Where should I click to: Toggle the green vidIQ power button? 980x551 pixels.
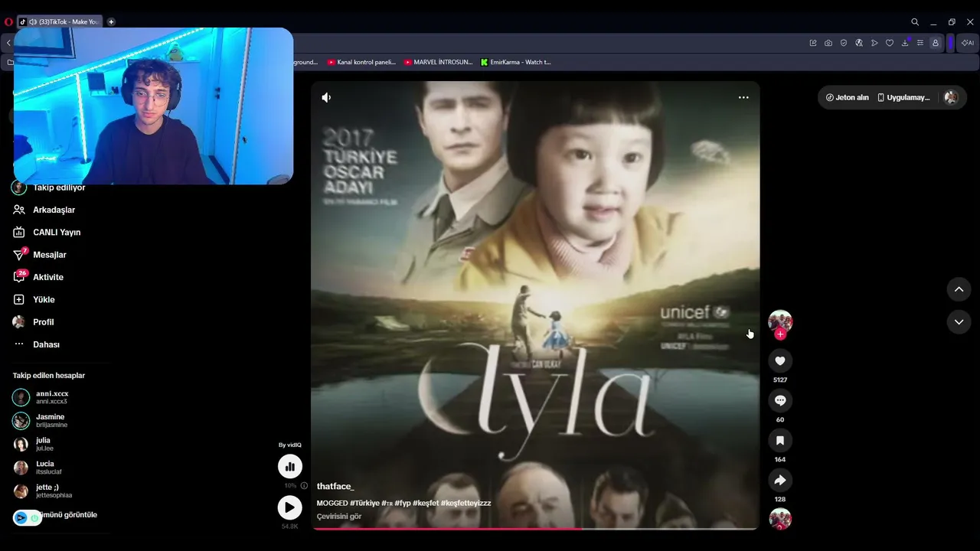click(x=34, y=518)
